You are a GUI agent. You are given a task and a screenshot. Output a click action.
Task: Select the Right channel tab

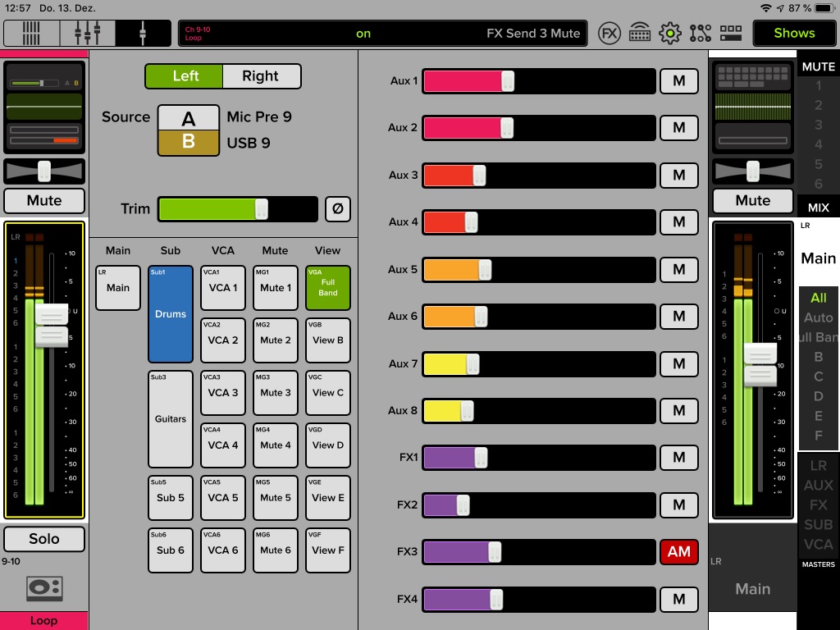262,75
